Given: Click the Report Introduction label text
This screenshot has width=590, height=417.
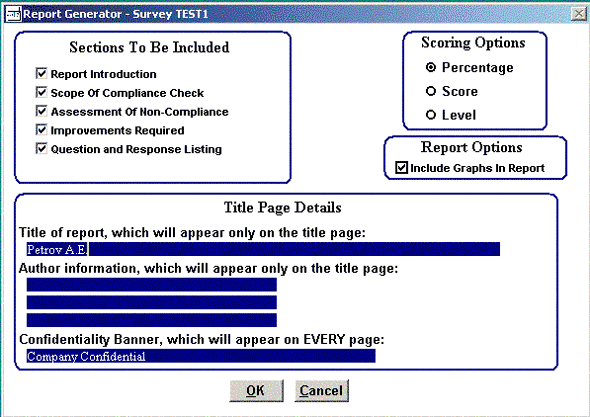Looking at the screenshot, I should [103, 74].
